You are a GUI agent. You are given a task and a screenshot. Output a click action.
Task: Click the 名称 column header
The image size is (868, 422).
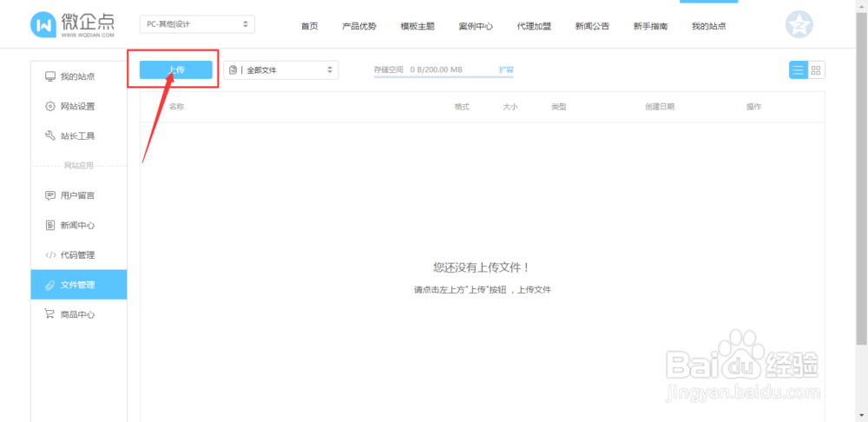(x=176, y=107)
